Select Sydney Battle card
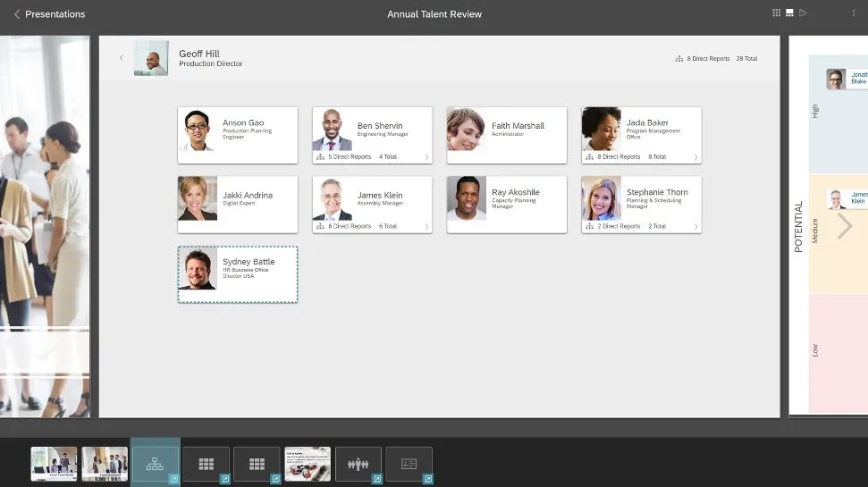868x487 pixels. [x=238, y=274]
